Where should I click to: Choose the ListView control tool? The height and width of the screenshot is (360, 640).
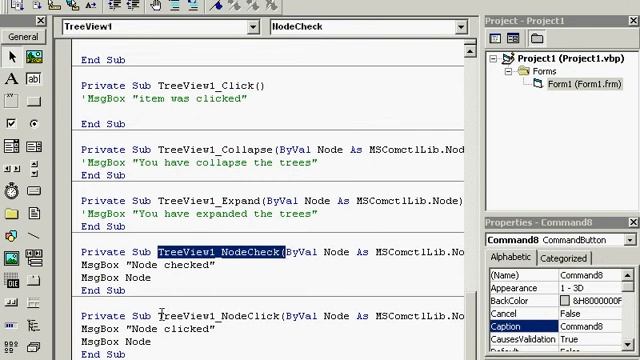point(11,347)
